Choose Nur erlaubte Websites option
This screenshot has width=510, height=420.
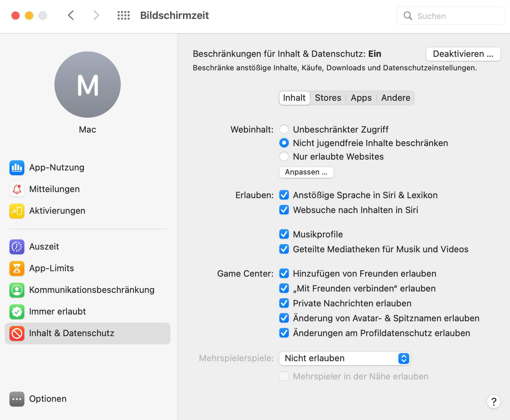tap(284, 156)
